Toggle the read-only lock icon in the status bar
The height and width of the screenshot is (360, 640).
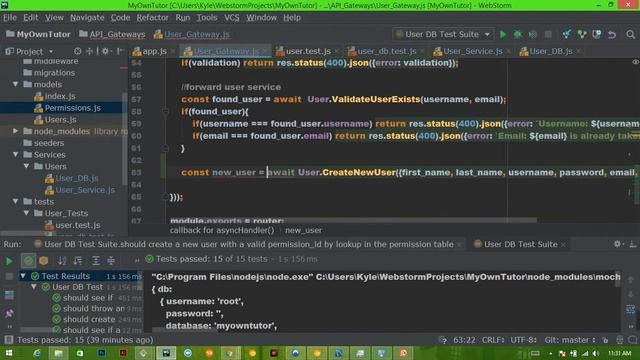point(605,340)
